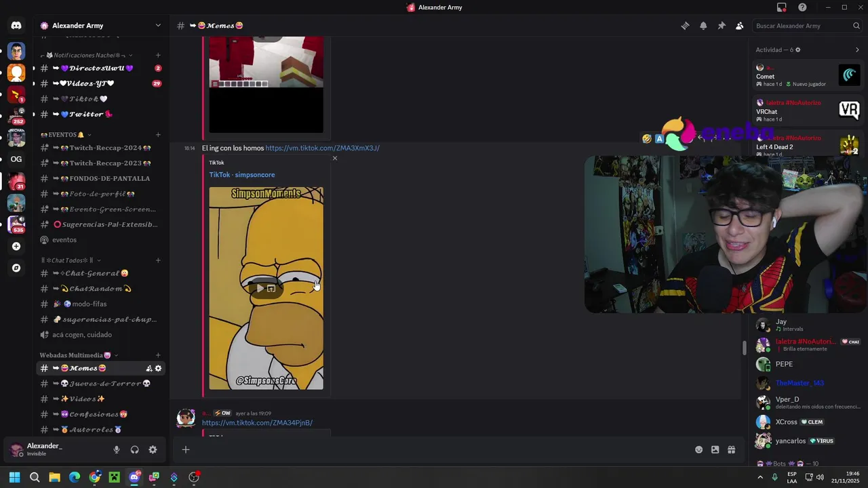Open Chat-General channel
The width and height of the screenshot is (868, 488).
tap(100, 273)
